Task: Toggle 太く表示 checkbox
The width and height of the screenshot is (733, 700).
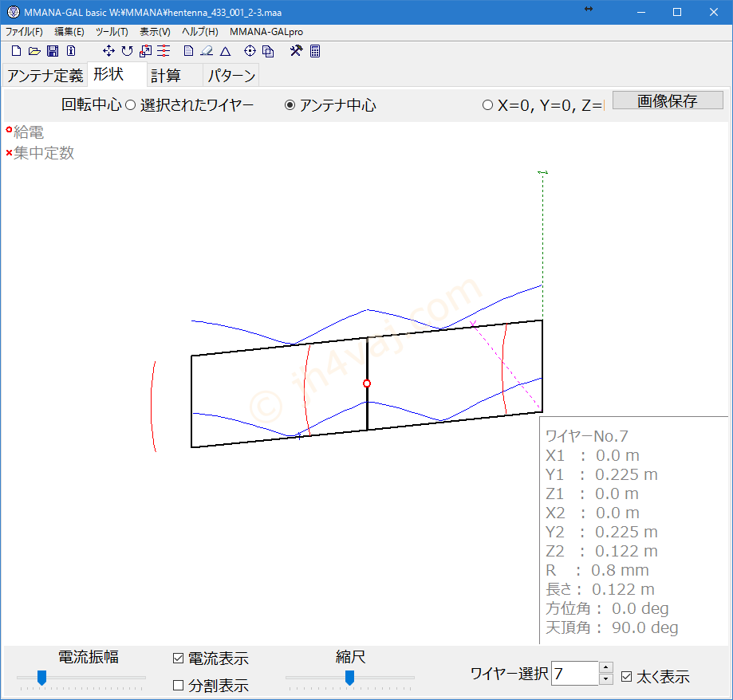Action: (656, 677)
